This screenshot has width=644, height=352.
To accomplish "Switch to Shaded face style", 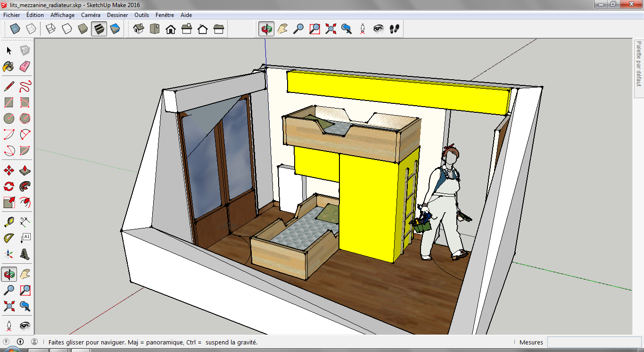I will pos(83,29).
